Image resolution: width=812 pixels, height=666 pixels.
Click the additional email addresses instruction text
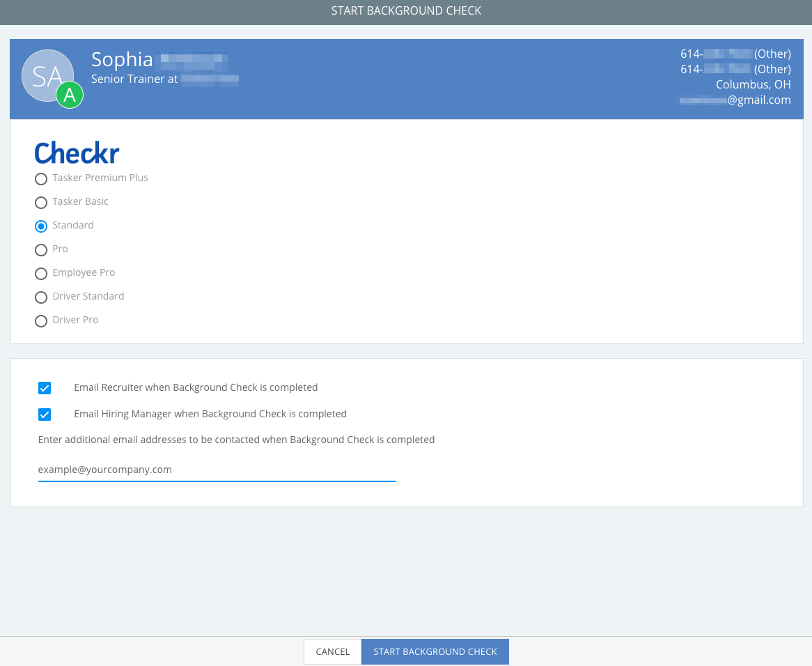tap(236, 440)
